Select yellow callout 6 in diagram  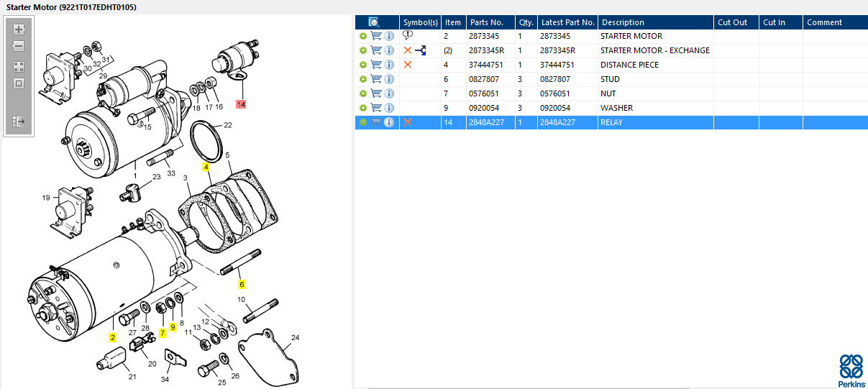point(242,285)
